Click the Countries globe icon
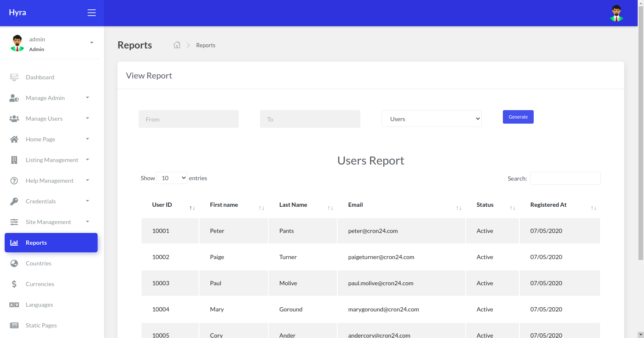644x338 pixels. [14, 263]
